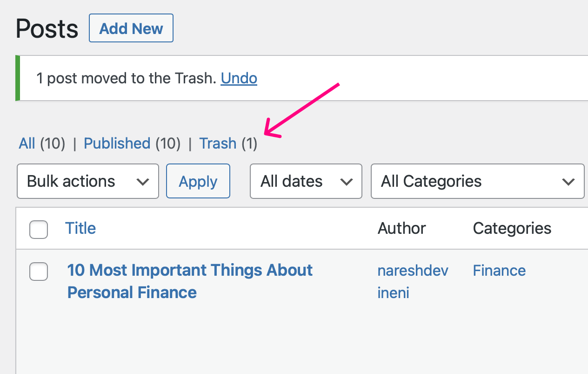Open the Trash posts view
The height and width of the screenshot is (374, 588).
pyautogui.click(x=218, y=143)
